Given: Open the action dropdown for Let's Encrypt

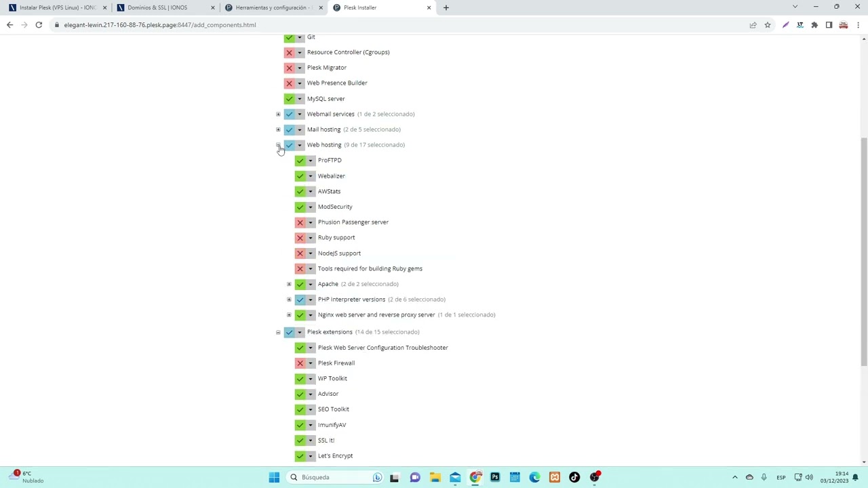Looking at the screenshot, I should [311, 456].
